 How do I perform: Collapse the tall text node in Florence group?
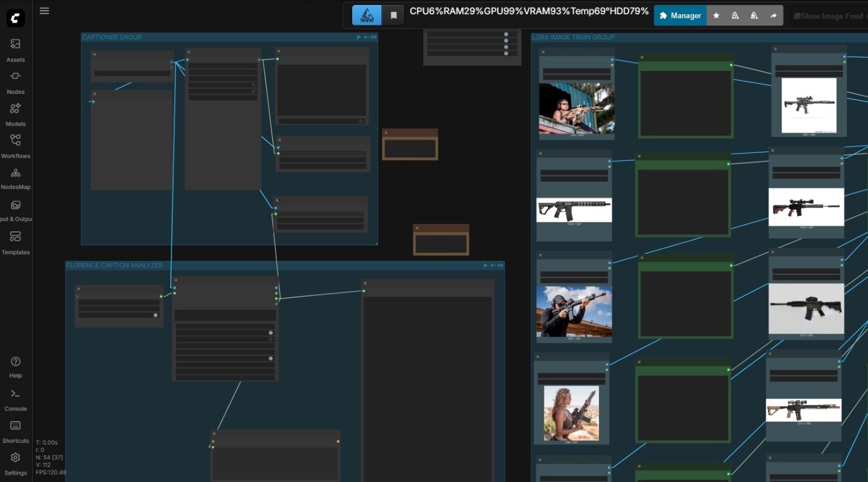365,284
